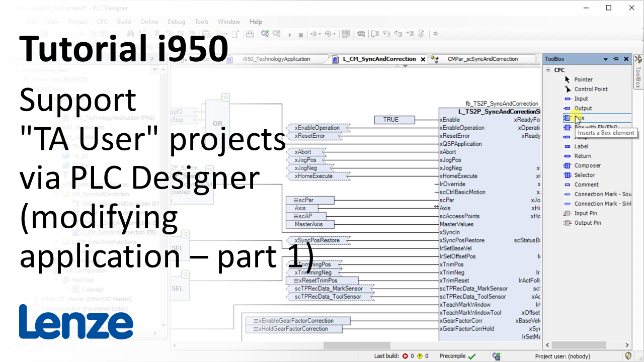Click the security shield icon in status bar
The height and width of the screenshot is (362, 644).
[628, 356]
